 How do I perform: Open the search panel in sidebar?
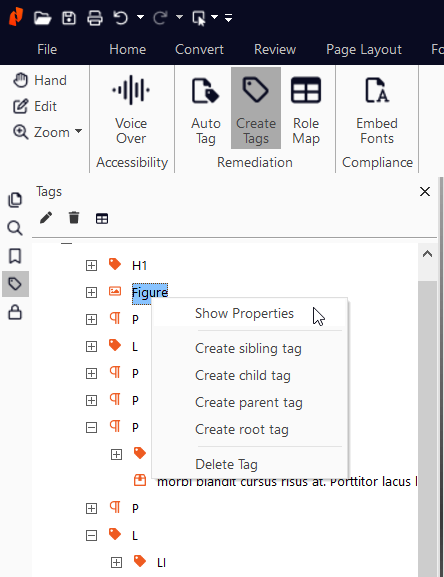click(15, 228)
